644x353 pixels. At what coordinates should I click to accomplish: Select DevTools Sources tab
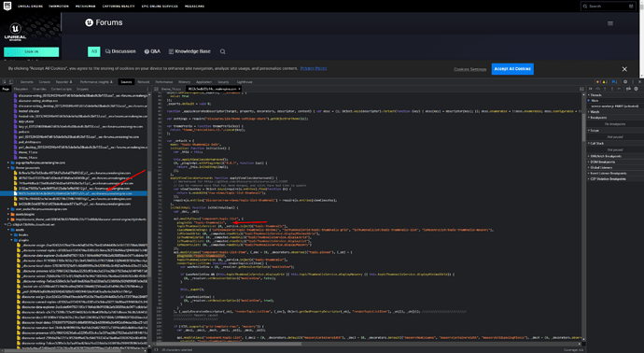(x=126, y=82)
